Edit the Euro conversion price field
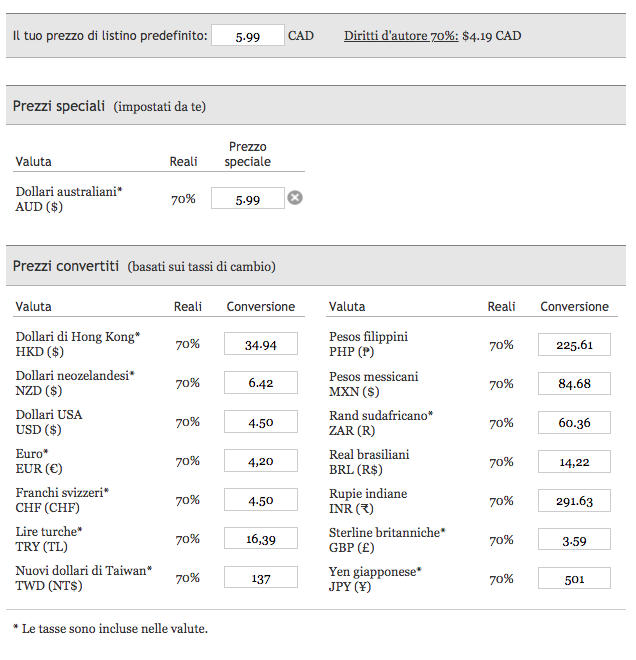The height and width of the screenshot is (660, 636). tap(261, 461)
